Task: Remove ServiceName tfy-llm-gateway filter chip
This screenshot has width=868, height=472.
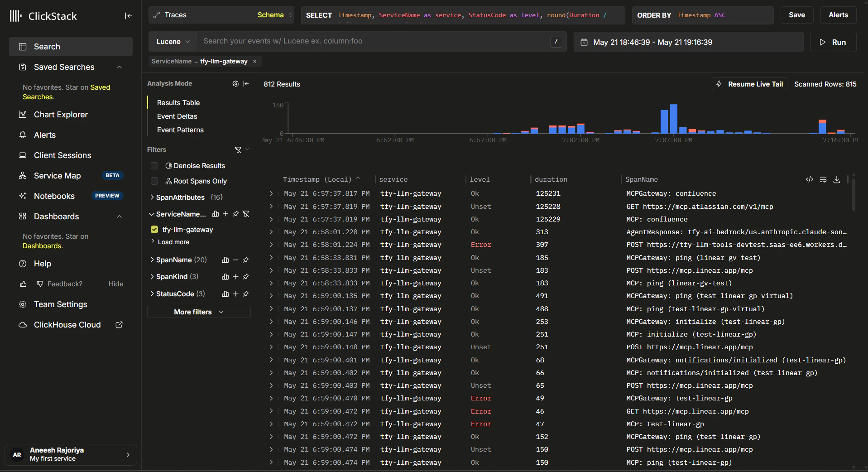Action: [255, 62]
